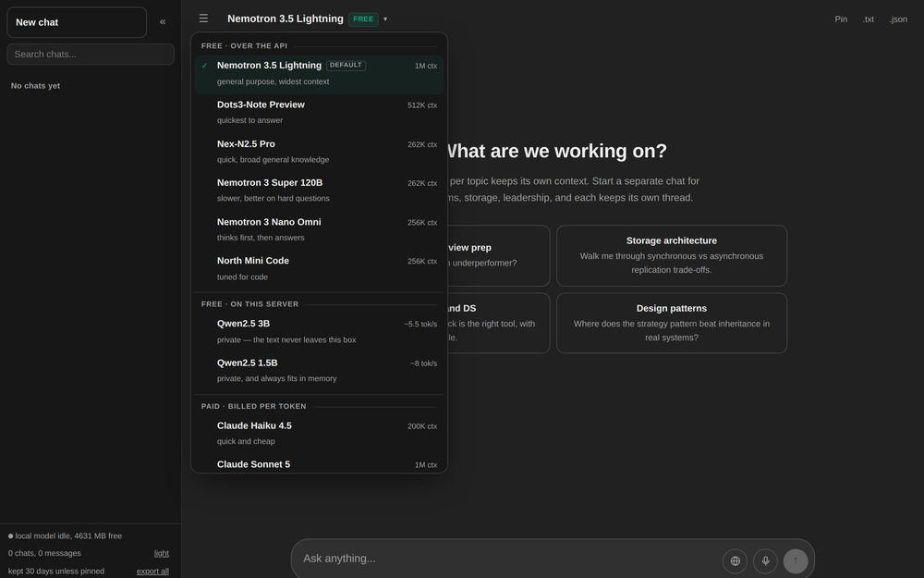
Task: Click the Ask anything message box
Action: (x=508, y=559)
